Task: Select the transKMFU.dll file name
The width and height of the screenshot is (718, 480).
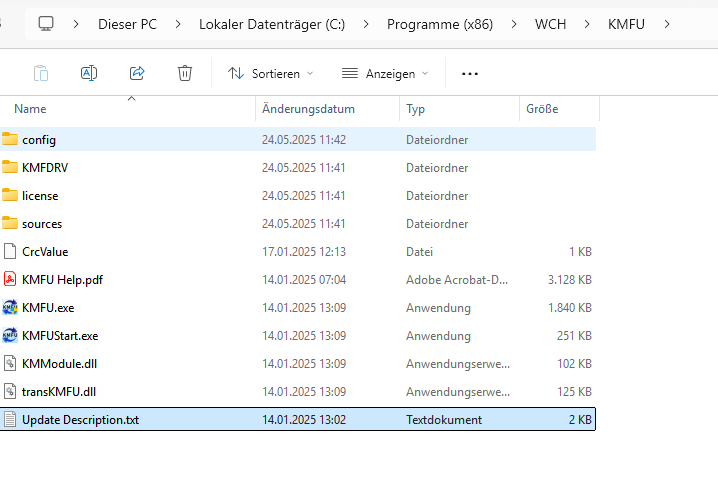Action: click(59, 392)
